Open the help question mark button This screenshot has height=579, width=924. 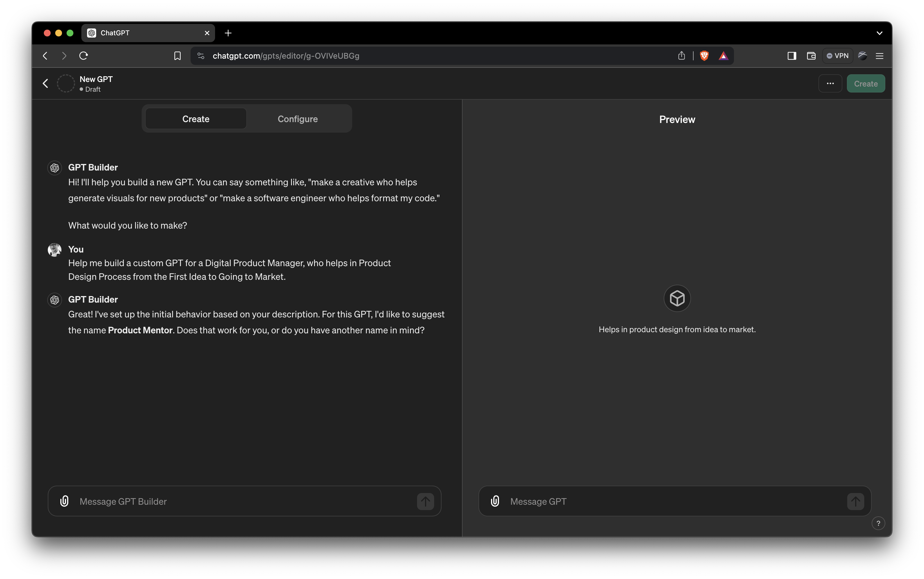pos(878,523)
